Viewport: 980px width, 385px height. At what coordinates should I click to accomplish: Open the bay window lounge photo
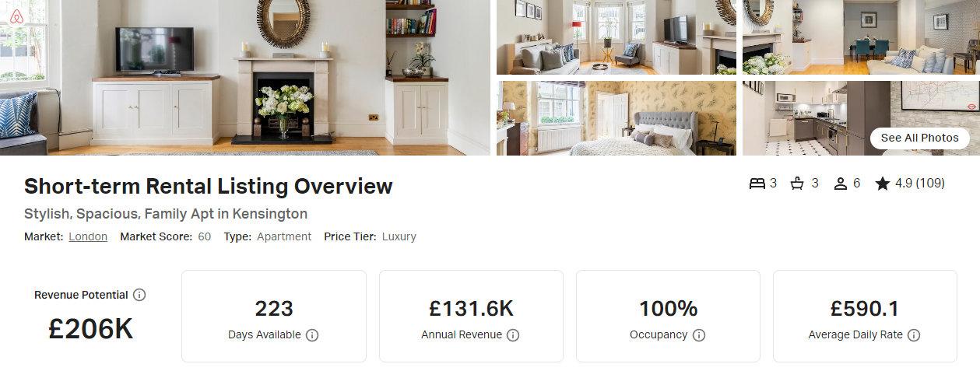[x=616, y=37]
